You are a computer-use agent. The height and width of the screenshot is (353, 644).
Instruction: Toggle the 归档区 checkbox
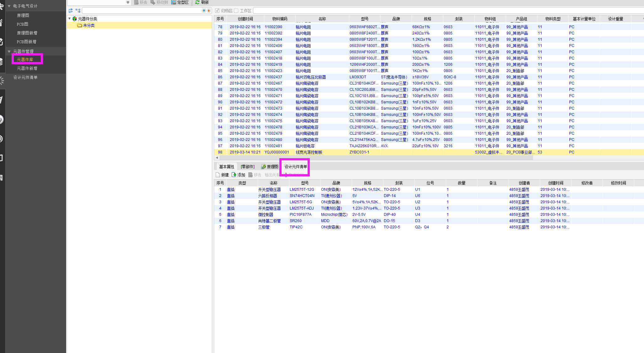coord(217,11)
